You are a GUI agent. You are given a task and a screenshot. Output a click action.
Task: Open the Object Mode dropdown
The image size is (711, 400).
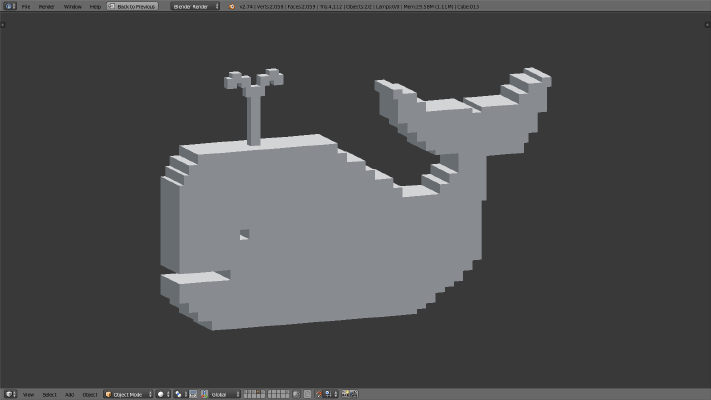(128, 395)
